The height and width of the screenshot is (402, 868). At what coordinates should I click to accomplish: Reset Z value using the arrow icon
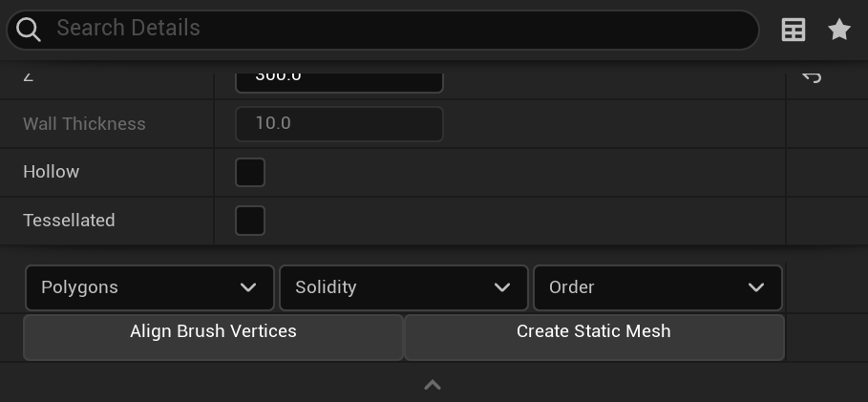pyautogui.click(x=812, y=76)
